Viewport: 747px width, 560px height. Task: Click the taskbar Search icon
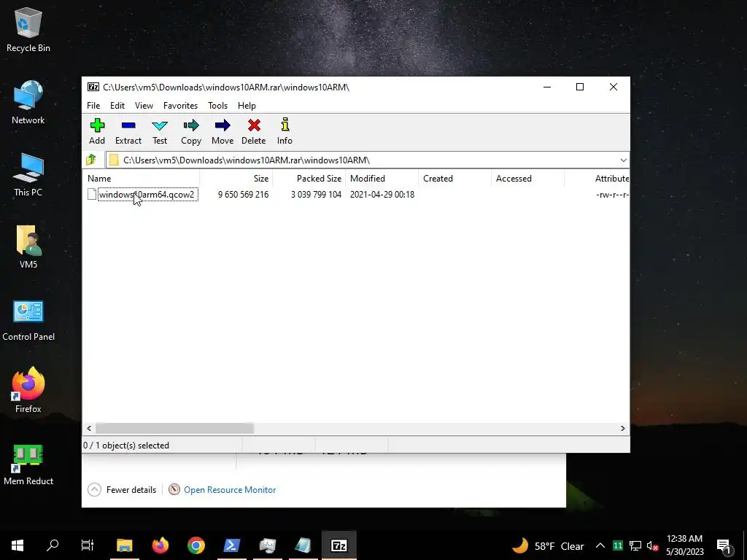tap(53, 545)
